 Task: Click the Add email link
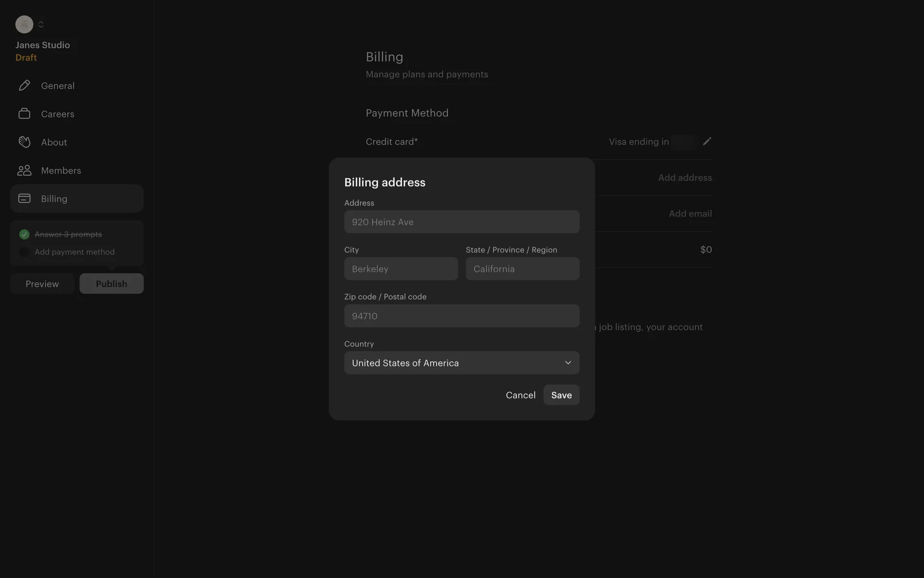[690, 214]
